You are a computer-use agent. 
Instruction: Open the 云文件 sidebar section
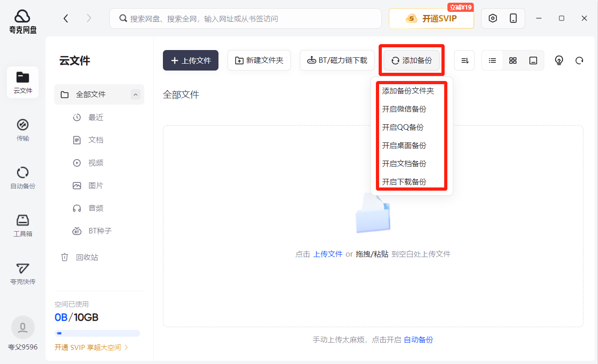click(x=23, y=82)
